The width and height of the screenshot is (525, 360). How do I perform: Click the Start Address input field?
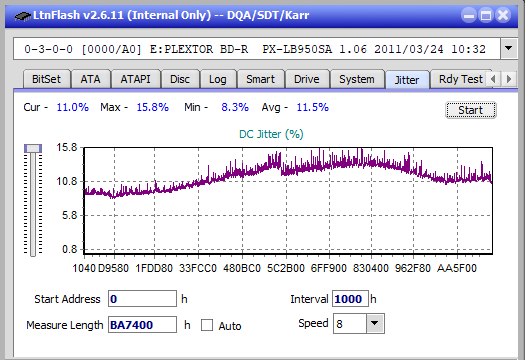coord(142,299)
